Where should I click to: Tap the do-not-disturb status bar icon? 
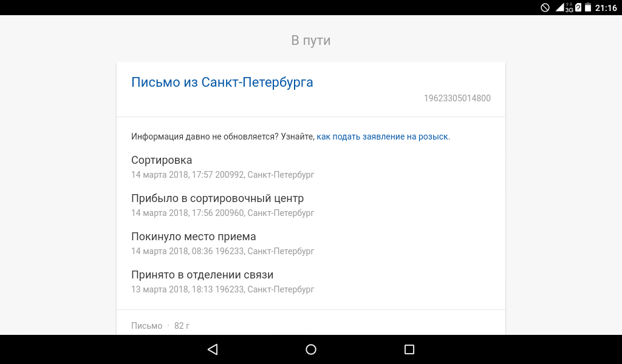point(545,7)
